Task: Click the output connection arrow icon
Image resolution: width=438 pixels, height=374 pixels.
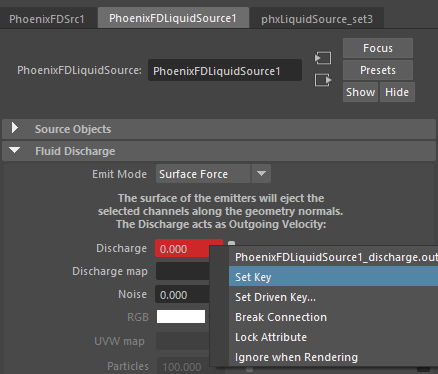Action: point(323,80)
